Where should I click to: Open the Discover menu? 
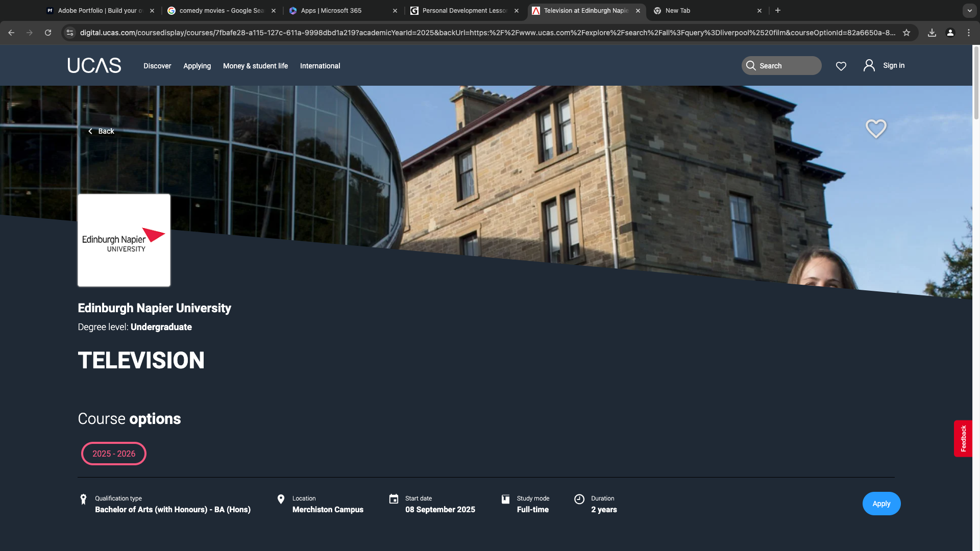click(157, 66)
